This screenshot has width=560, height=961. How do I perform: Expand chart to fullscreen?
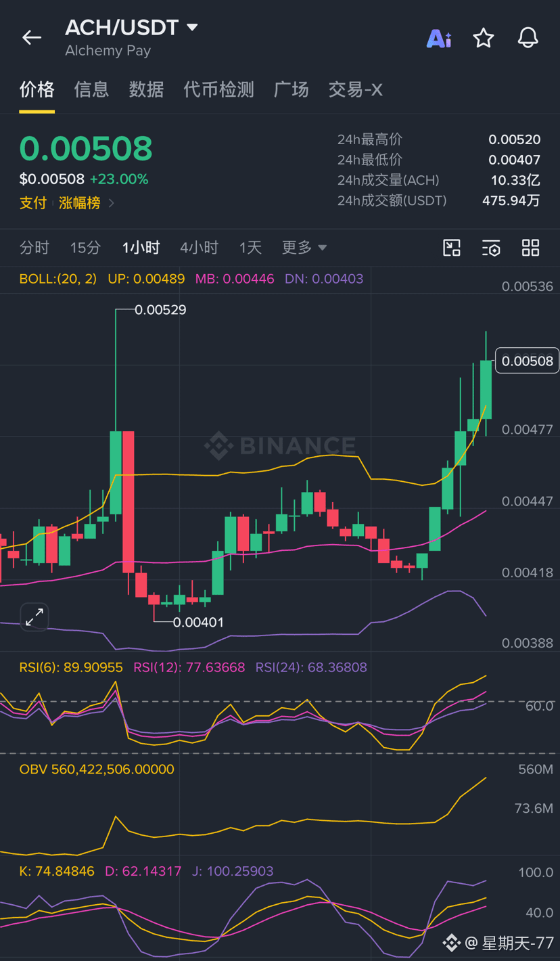pos(34,617)
